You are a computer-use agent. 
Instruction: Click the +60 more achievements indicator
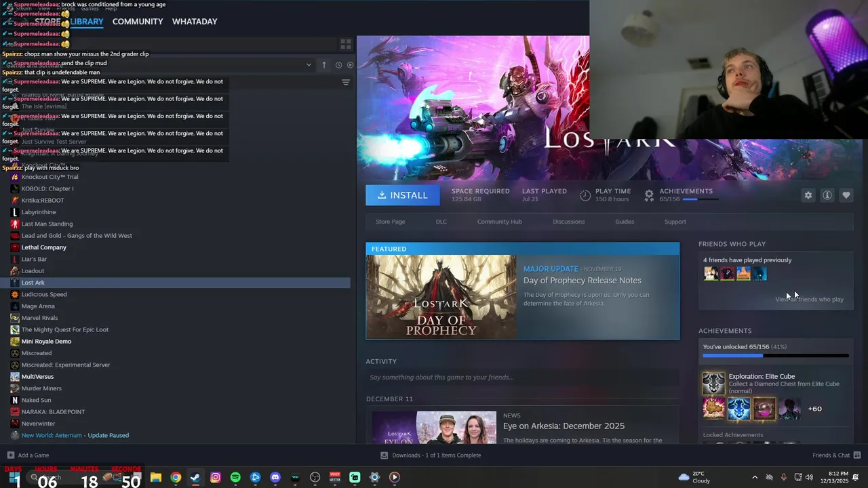pos(815,409)
